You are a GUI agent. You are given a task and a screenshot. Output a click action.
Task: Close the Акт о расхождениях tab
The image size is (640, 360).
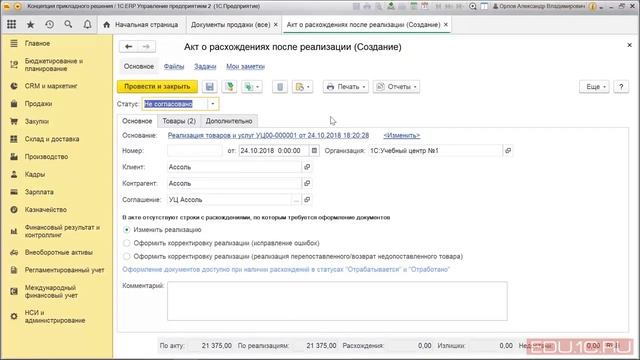446,25
